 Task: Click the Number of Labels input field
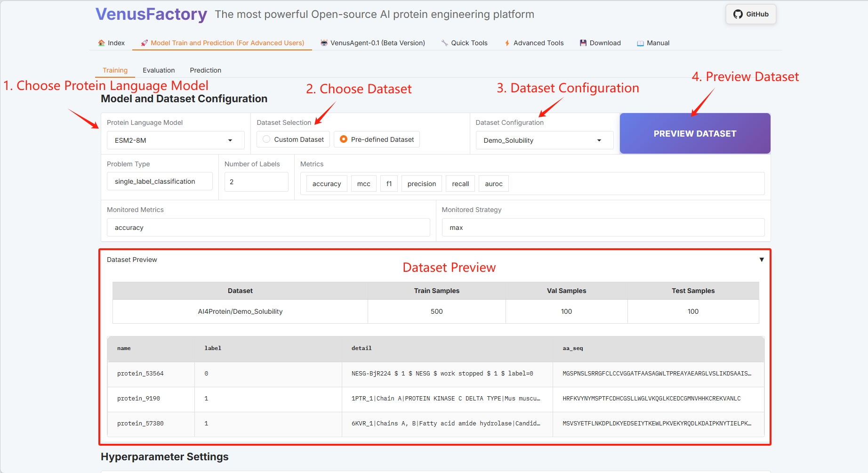pyautogui.click(x=256, y=182)
